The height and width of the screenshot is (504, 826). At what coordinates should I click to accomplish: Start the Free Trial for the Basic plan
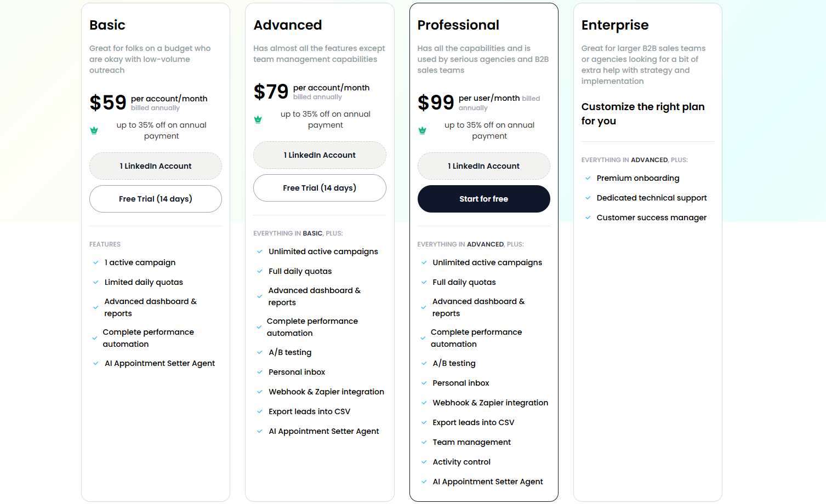click(x=155, y=199)
